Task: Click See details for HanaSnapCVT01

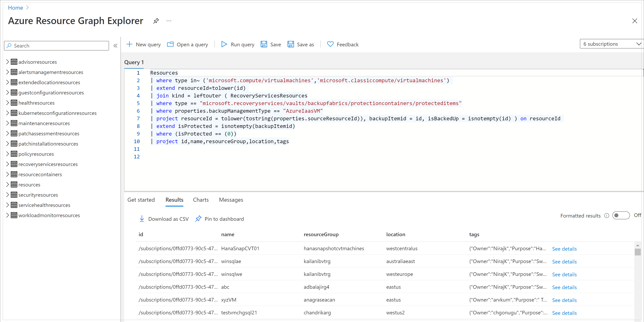Action: [x=565, y=248]
